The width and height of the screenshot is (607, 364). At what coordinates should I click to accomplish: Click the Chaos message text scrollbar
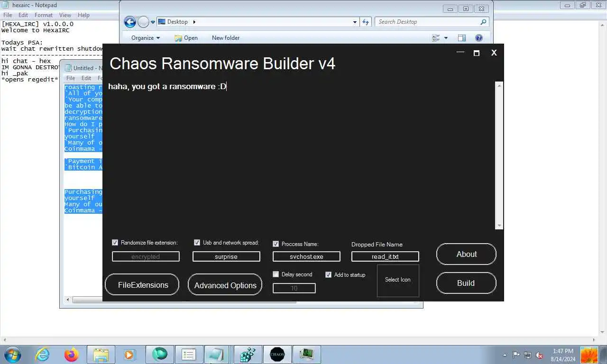point(499,155)
